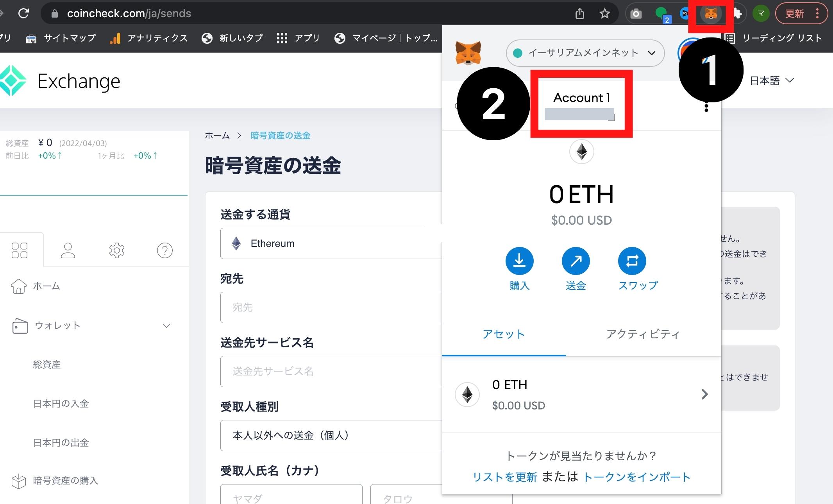Click the リストを更新 link
This screenshot has height=504, width=833.
coord(504,477)
